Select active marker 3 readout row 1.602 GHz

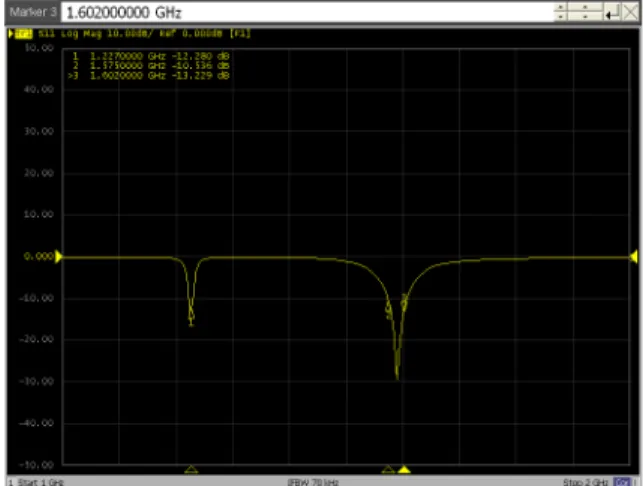149,75
